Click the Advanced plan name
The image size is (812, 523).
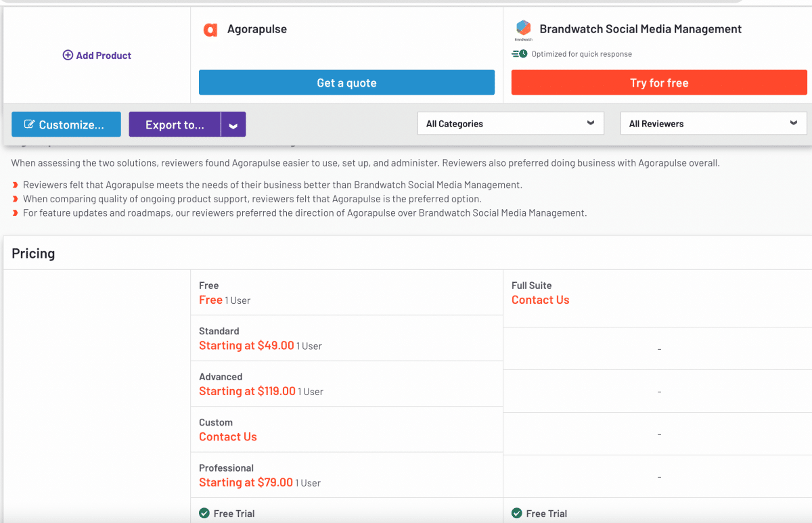point(221,377)
